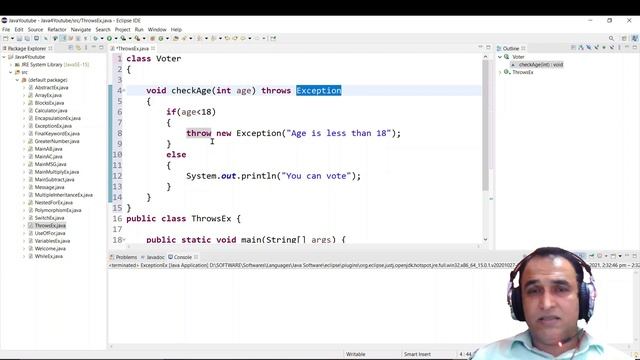Open the Refactor menu
Image resolution: width=640 pixels, height=360 pixels.
57,30
